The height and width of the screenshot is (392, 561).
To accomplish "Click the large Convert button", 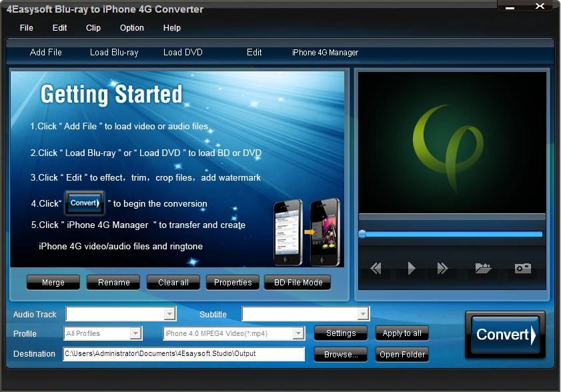I will [505, 335].
